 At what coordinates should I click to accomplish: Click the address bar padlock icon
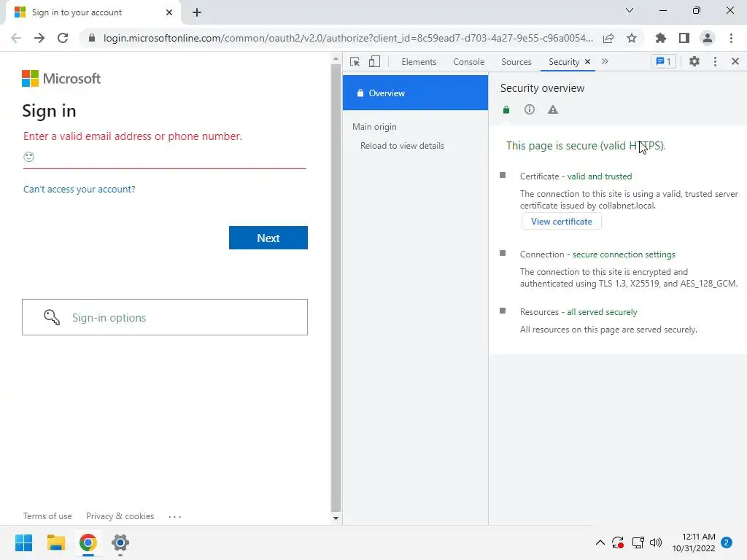point(92,38)
